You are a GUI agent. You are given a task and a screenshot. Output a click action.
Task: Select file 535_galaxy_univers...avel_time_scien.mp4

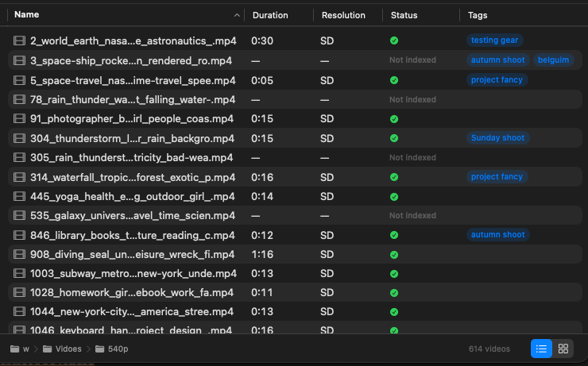click(x=133, y=216)
